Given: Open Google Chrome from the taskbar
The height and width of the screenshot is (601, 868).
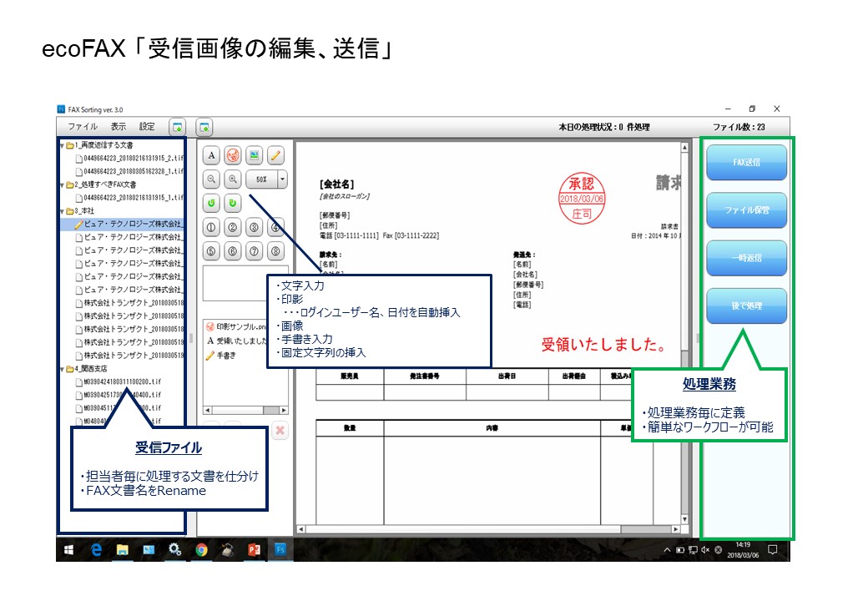Looking at the screenshot, I should 201,549.
